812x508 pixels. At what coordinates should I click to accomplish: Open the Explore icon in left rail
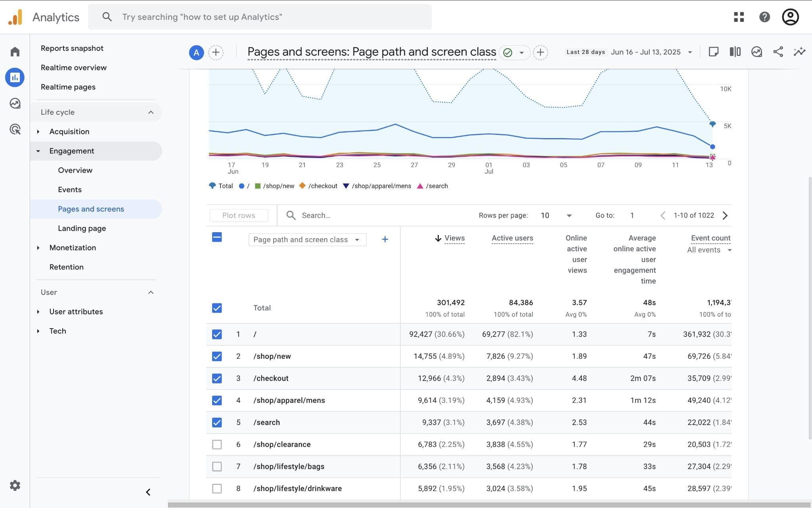pyautogui.click(x=15, y=103)
